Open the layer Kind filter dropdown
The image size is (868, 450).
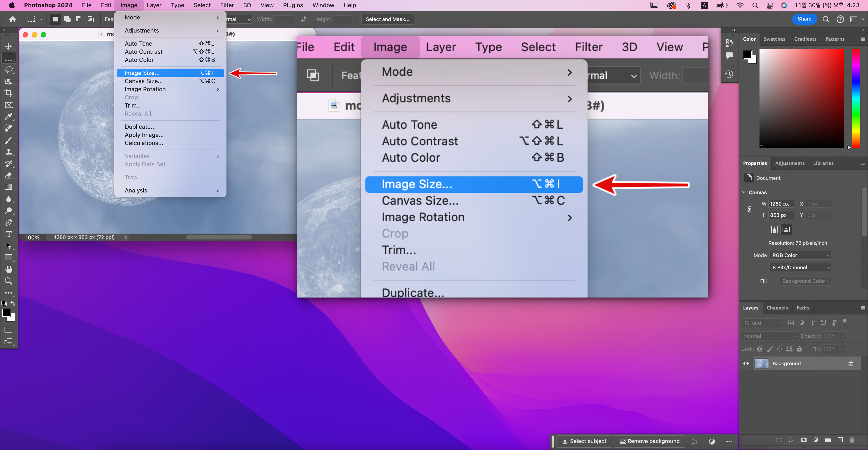click(x=762, y=323)
